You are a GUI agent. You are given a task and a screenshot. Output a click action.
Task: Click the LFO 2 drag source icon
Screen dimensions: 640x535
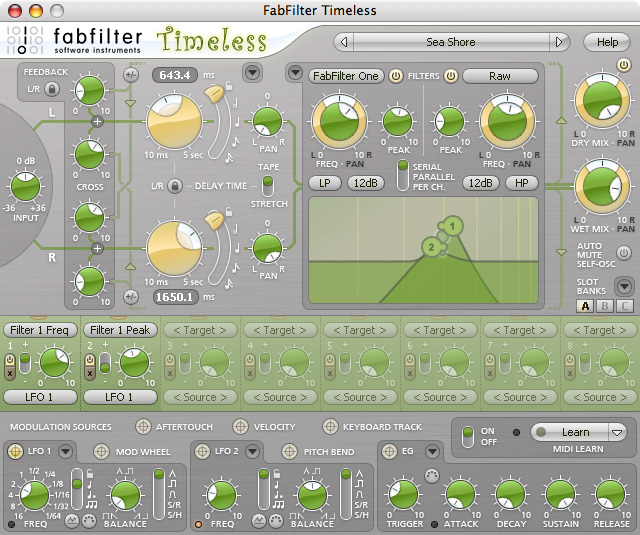click(202, 451)
